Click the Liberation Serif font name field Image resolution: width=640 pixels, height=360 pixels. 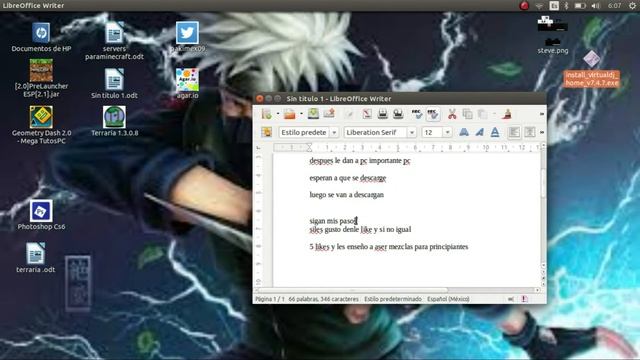point(376,132)
